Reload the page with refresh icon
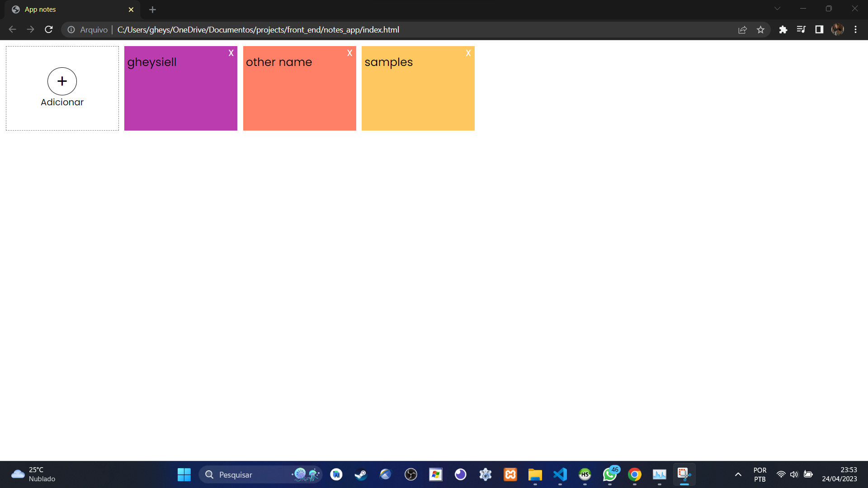This screenshot has width=868, height=488. [x=49, y=30]
